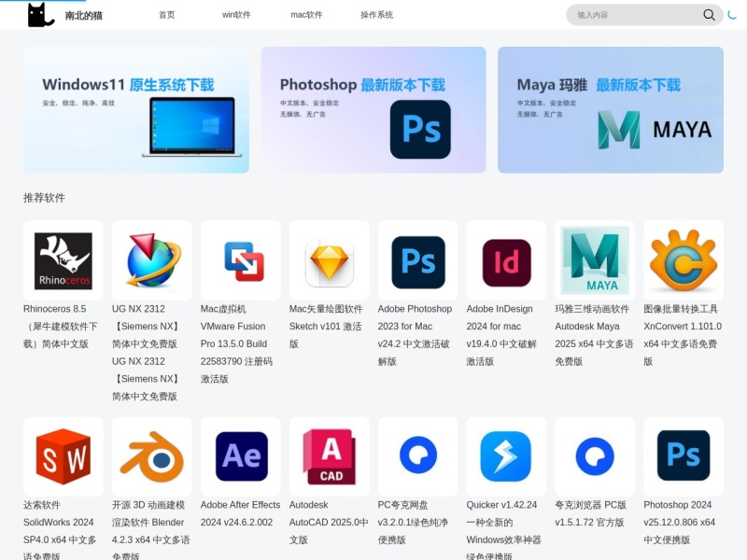
Task: Open Rhinoceros 8.5 简体中文版 title link
Action: pos(61,326)
